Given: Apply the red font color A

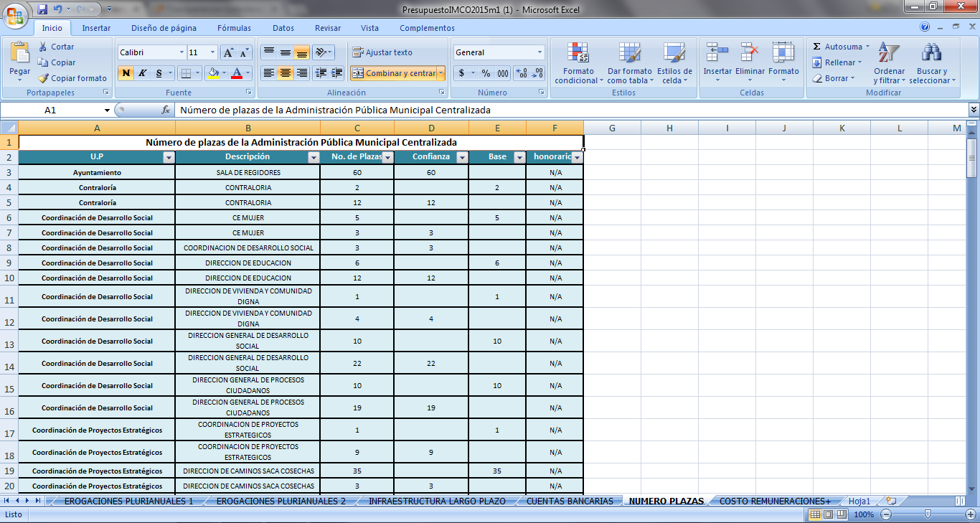Looking at the screenshot, I should (237, 73).
